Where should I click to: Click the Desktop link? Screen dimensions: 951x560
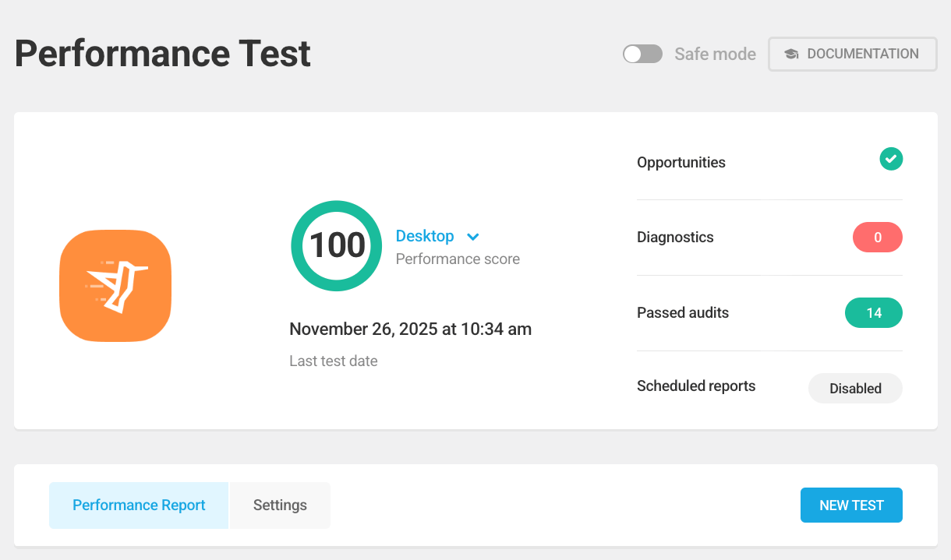[x=425, y=236]
